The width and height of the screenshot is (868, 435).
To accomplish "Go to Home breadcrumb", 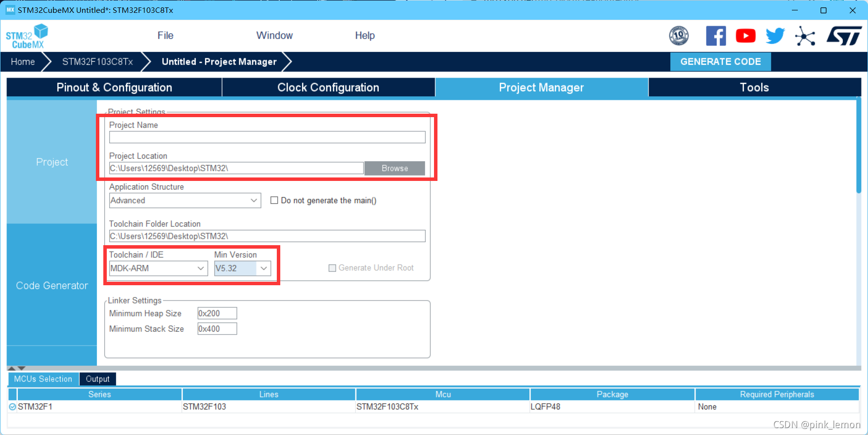I will [x=23, y=62].
